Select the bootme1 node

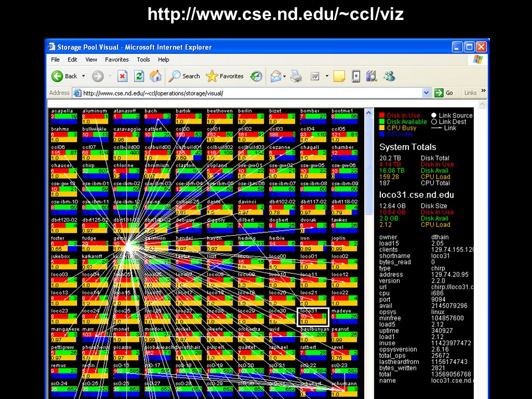(x=344, y=116)
